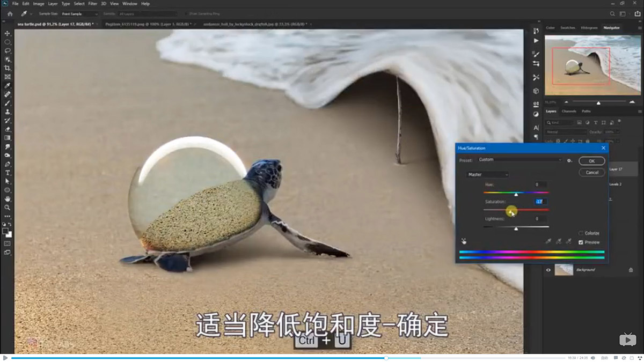This screenshot has width=644, height=362.
Task: Expand the Master channel dropdown
Action: pos(488,174)
